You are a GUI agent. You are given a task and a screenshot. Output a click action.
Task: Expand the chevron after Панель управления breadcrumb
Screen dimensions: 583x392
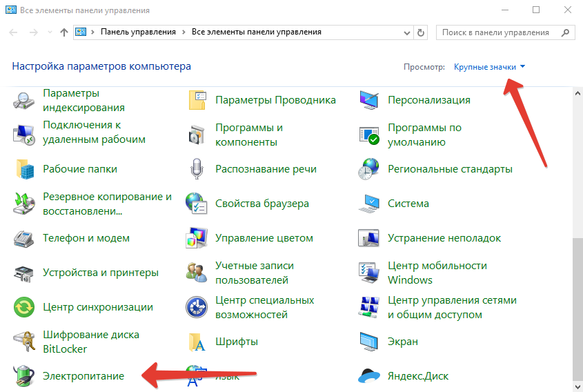click(184, 32)
